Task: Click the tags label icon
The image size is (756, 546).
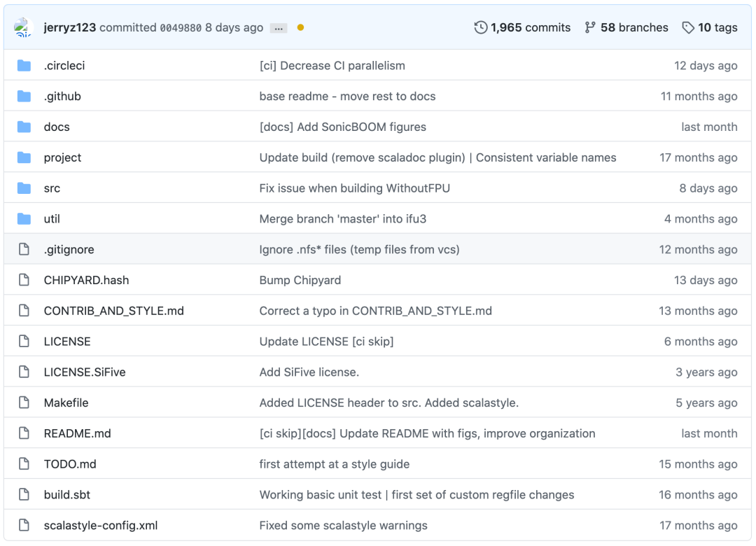Action: [x=689, y=27]
